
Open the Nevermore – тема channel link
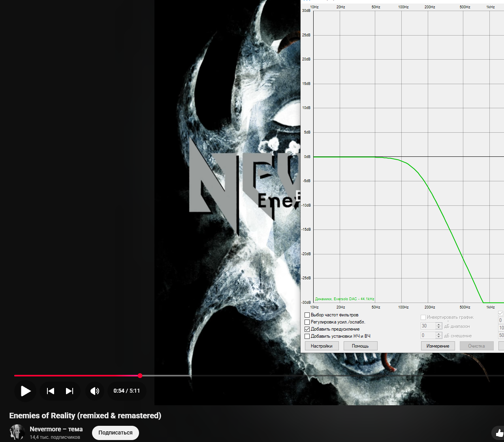56,429
